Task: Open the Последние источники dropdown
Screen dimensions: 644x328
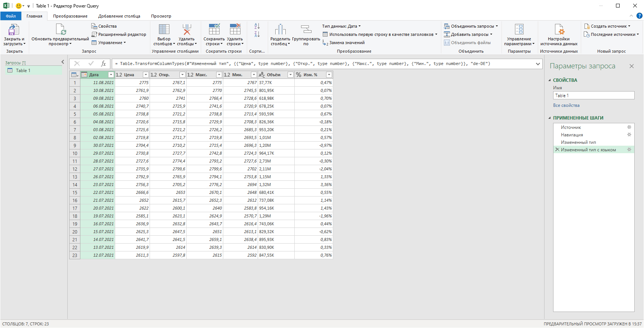Action: click(x=611, y=34)
